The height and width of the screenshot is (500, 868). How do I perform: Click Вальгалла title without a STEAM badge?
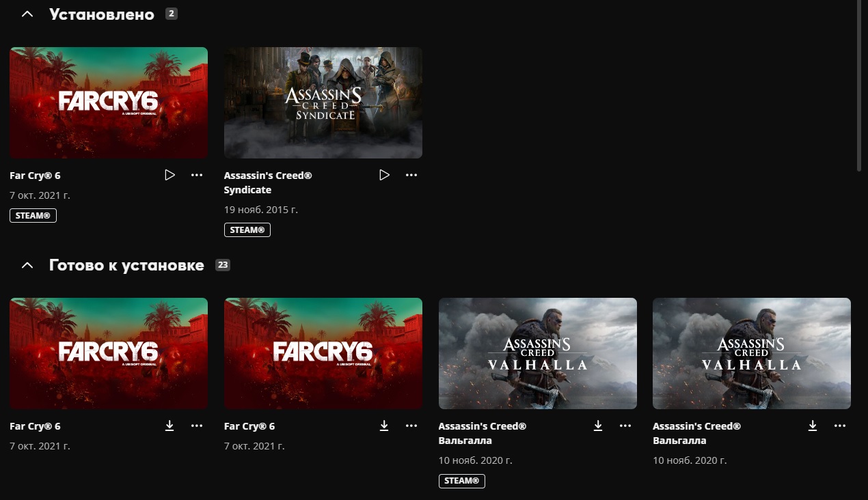[x=696, y=433]
